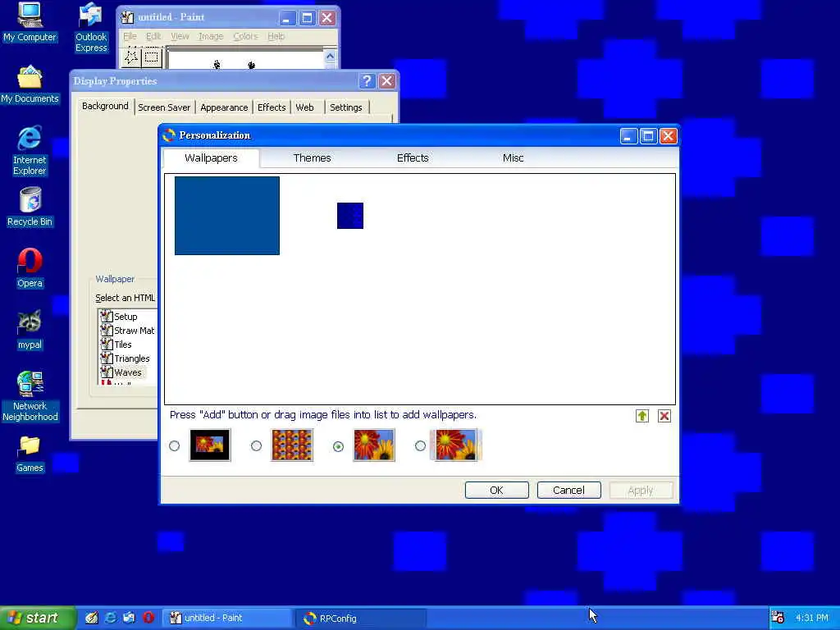840x630 pixels.
Task: Select the Free-Form Select tool in Paint
Action: click(131, 57)
